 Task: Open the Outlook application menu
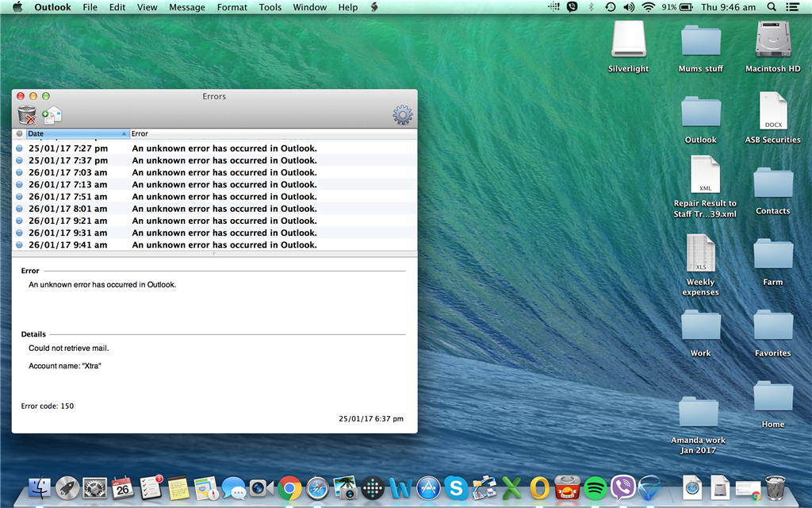[53, 7]
